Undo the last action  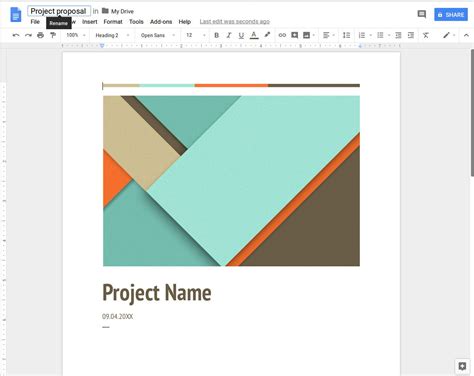pos(16,35)
